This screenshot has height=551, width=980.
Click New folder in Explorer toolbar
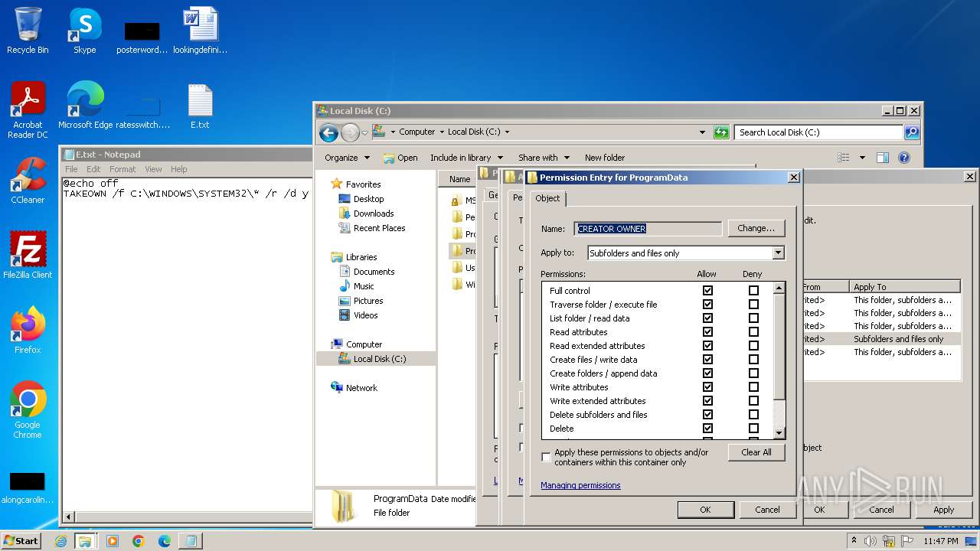(605, 158)
